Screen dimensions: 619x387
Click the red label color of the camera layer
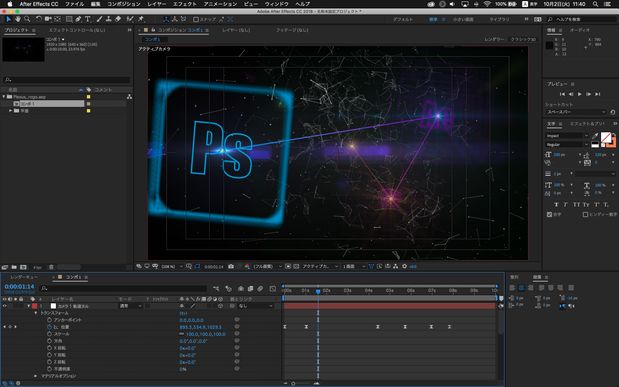click(x=34, y=306)
